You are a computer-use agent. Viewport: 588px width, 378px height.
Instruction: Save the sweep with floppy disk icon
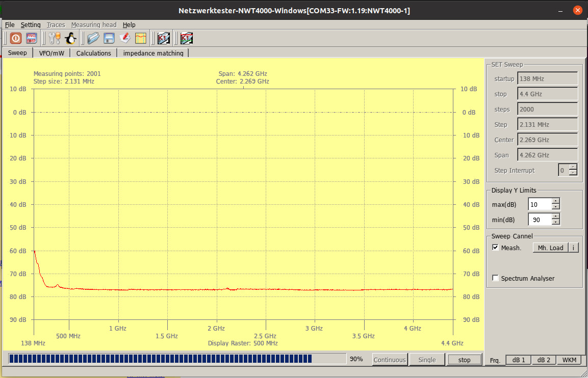[x=109, y=38]
